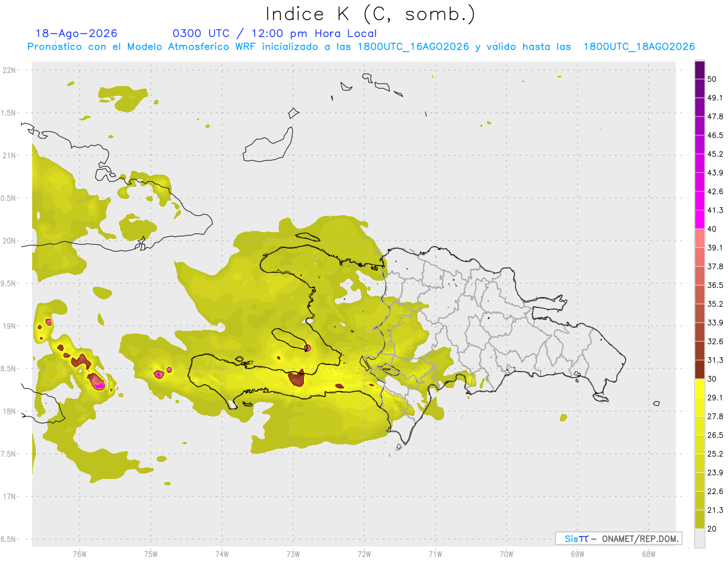Click the legend value "25.2"
728x562 pixels.
tap(715, 454)
